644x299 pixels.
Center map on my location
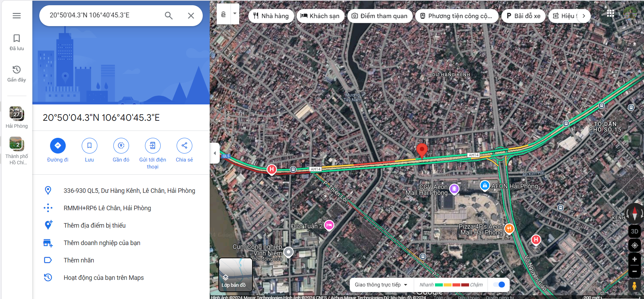pyautogui.click(x=634, y=245)
